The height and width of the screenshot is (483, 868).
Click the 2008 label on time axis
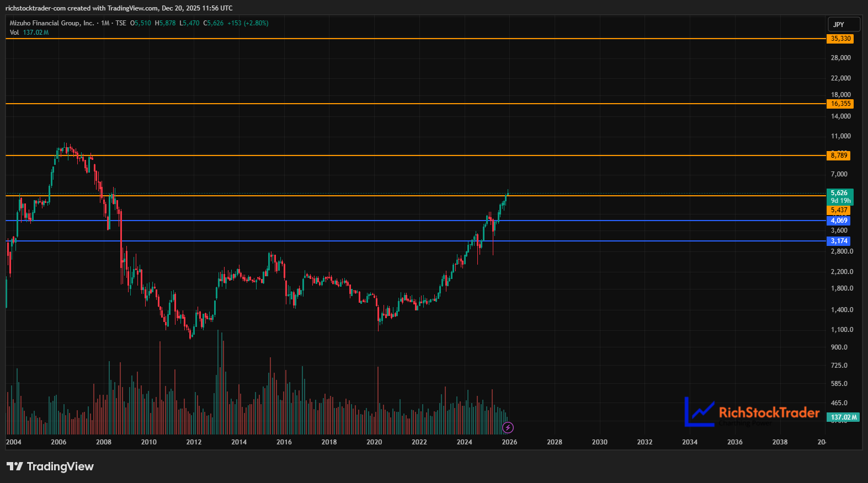(x=104, y=442)
